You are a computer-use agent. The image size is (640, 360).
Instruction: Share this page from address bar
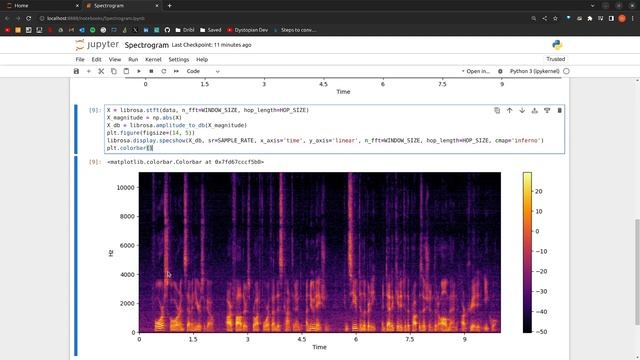click(544, 18)
